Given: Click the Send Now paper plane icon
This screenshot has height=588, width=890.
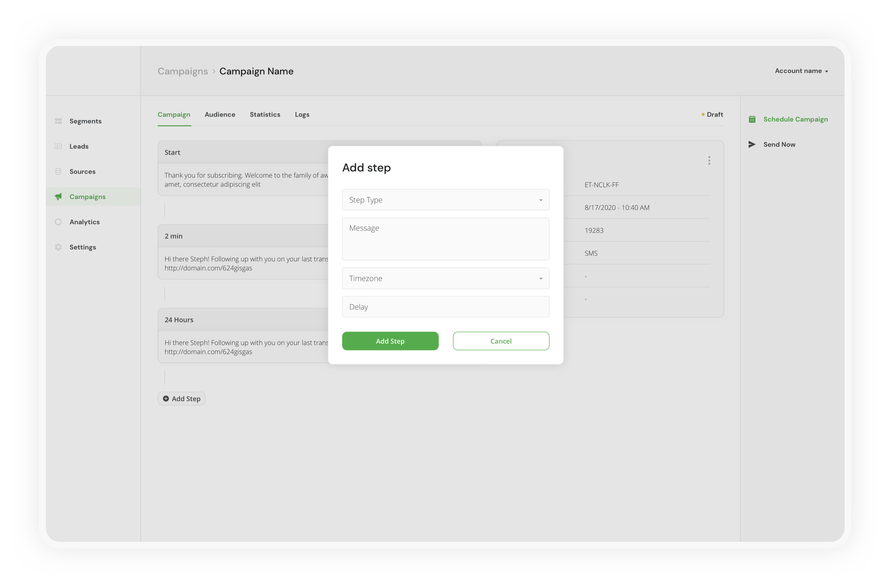Looking at the screenshot, I should pos(752,144).
